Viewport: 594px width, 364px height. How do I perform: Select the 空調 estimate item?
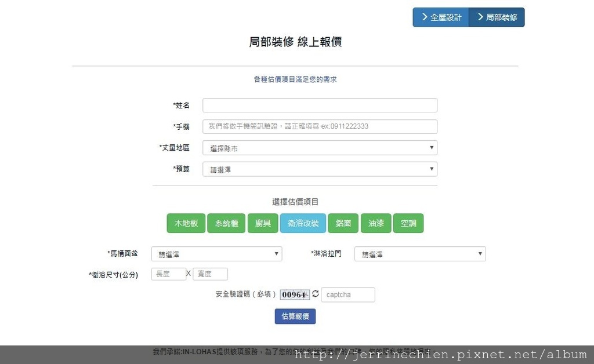click(x=408, y=223)
